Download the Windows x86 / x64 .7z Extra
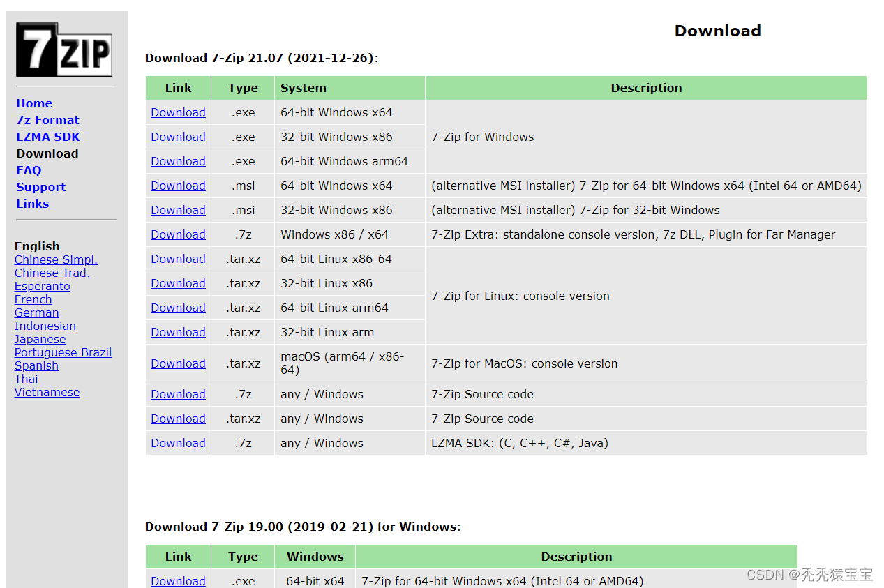This screenshot has width=884, height=588. click(178, 234)
